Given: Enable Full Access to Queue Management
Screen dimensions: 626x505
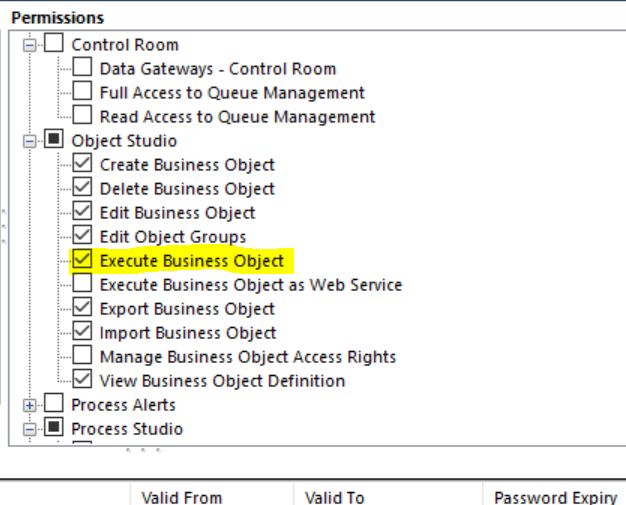Looking at the screenshot, I should point(82,93).
